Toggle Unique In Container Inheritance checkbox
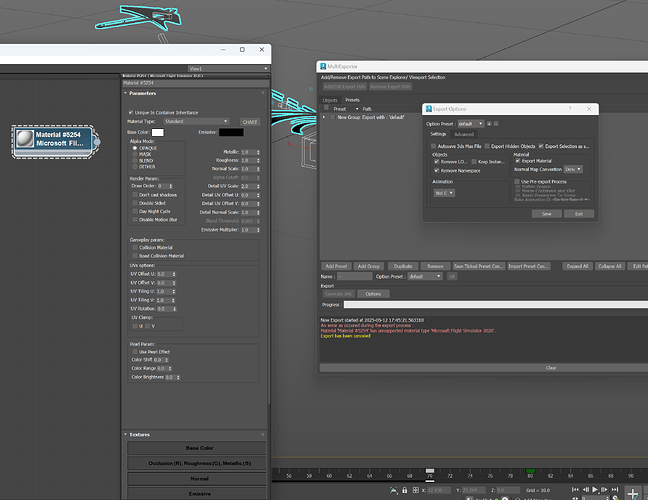The height and width of the screenshot is (500, 648). (131, 112)
